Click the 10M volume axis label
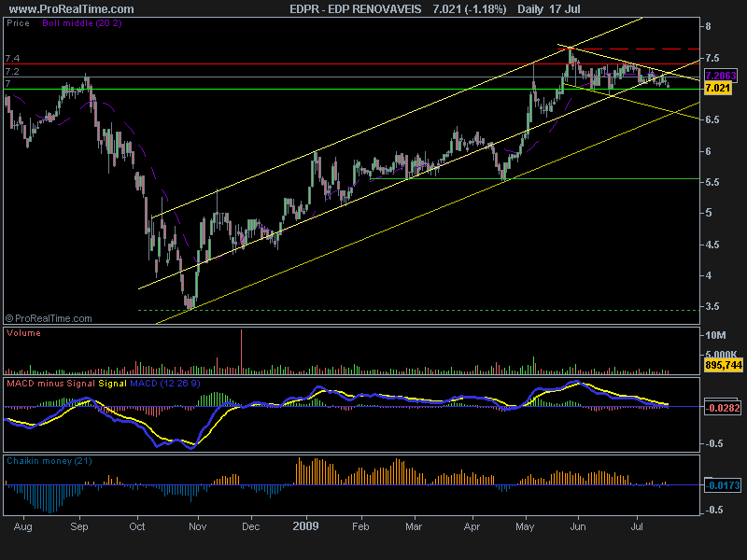 point(715,336)
